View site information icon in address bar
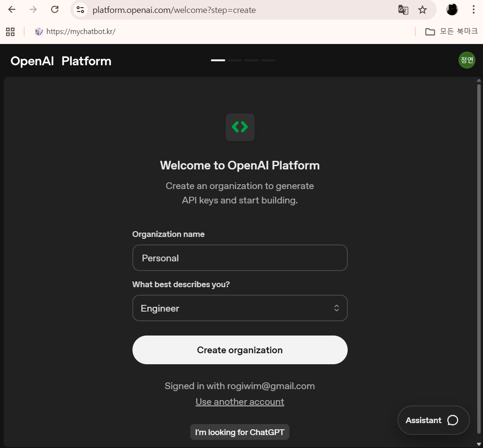Image resolution: width=483 pixels, height=448 pixels. click(x=80, y=10)
